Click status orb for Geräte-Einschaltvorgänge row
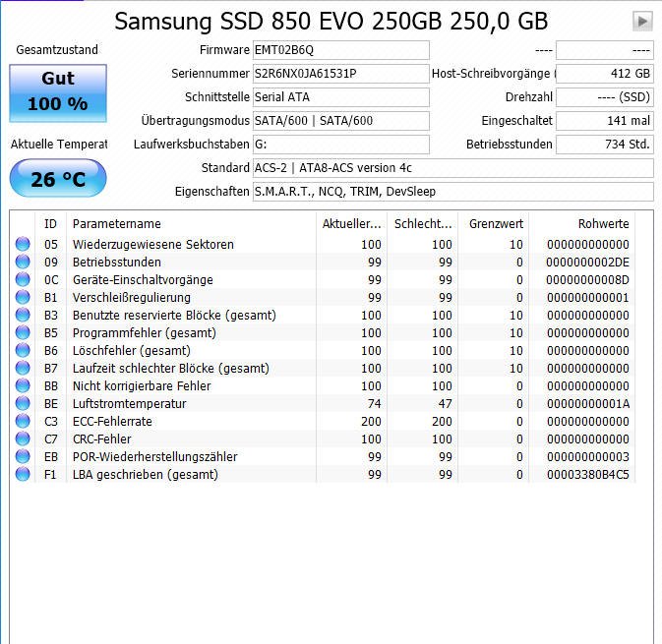 pos(23,279)
